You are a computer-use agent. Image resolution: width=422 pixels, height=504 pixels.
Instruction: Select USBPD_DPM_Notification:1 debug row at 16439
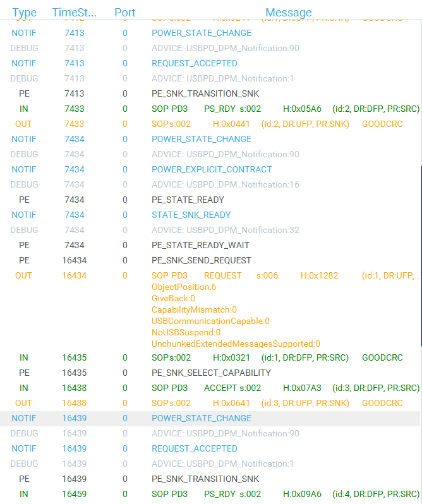(210, 464)
